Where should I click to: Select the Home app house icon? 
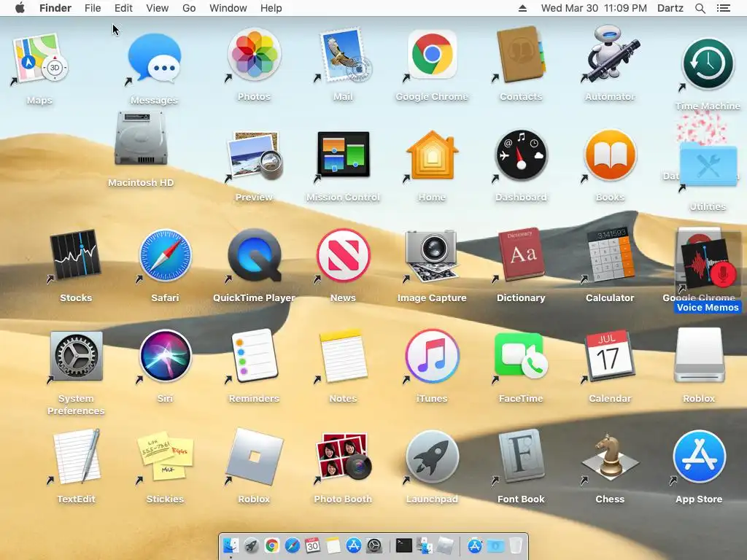[432, 155]
